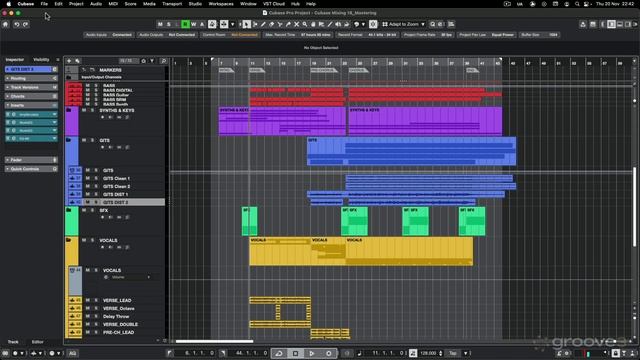This screenshot has height=360, width=640.
Task: Open macOS Spotlight search icon
Action: (x=577, y=4)
